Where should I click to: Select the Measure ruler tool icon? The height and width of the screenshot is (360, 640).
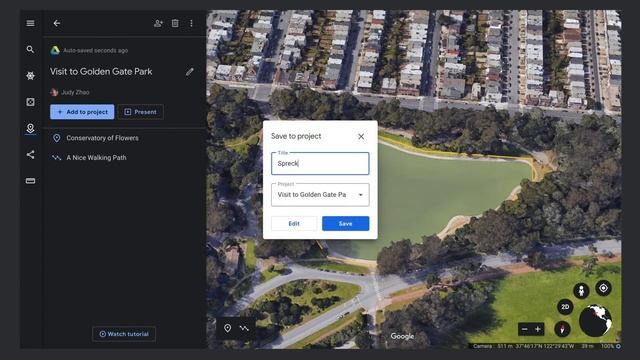tap(30, 181)
